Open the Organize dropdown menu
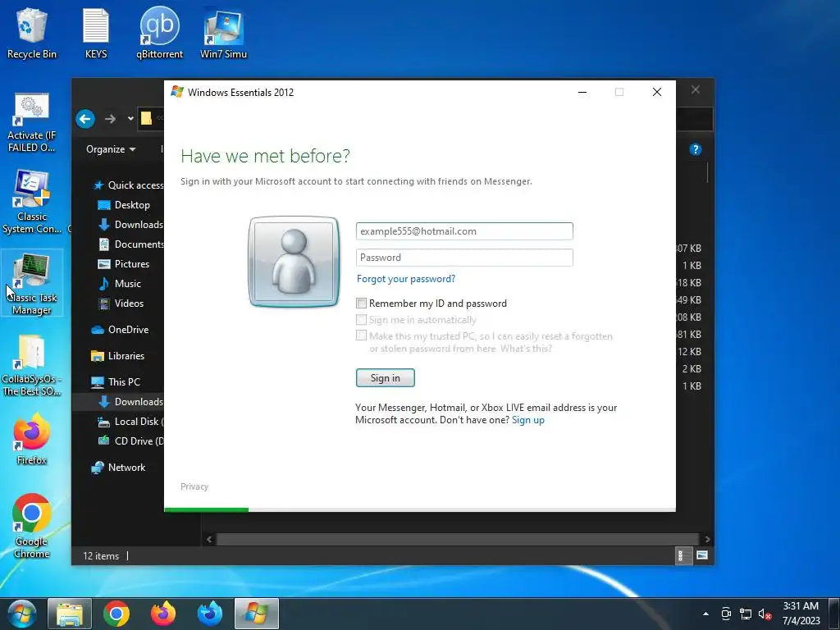 tap(111, 149)
